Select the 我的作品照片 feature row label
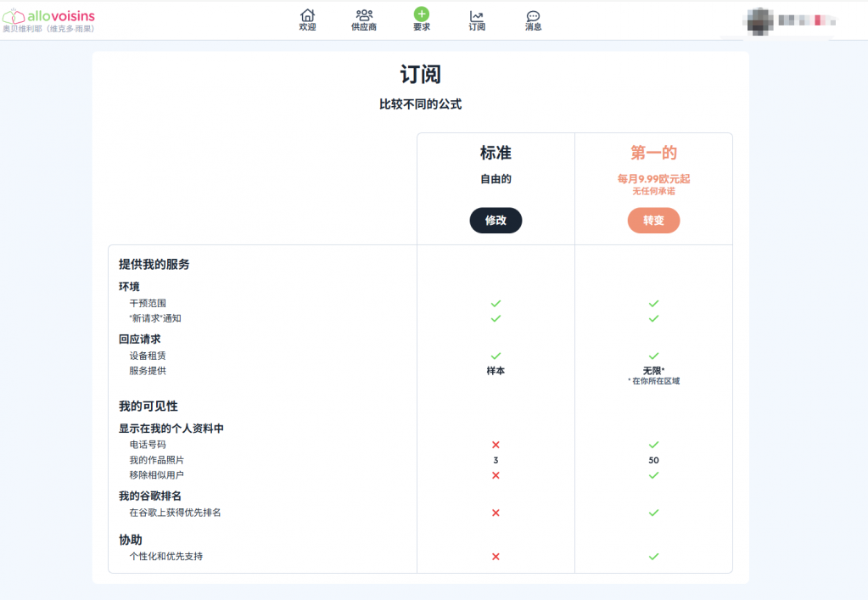This screenshot has width=868, height=600. 156,460
